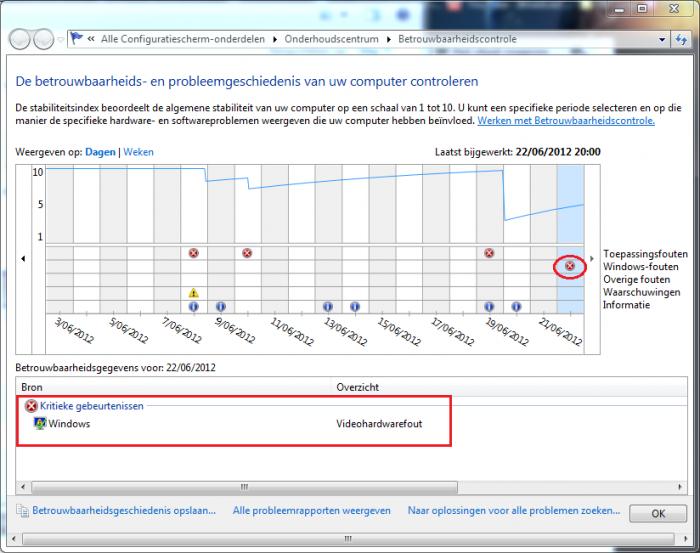
Task: Select the highlighted 22/06/2012 chart column
Action: (570, 239)
